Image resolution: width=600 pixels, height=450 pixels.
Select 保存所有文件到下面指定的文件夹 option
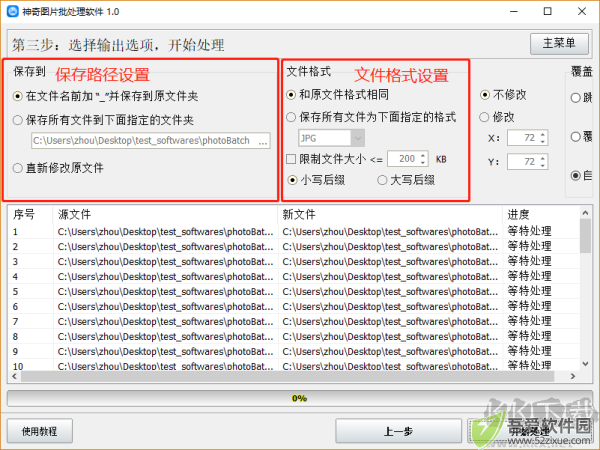coord(103,120)
